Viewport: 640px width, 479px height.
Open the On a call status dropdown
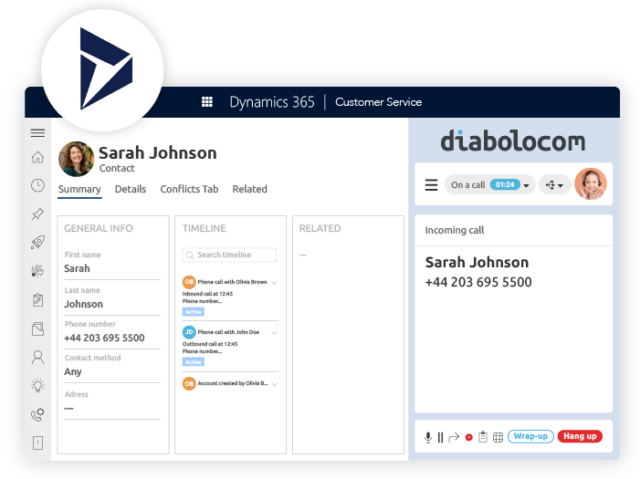point(489,185)
